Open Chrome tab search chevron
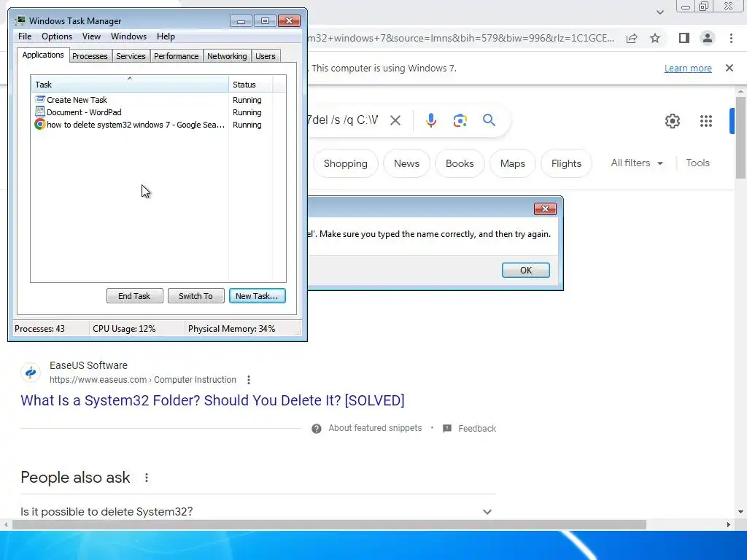747x560 pixels. 659,12
